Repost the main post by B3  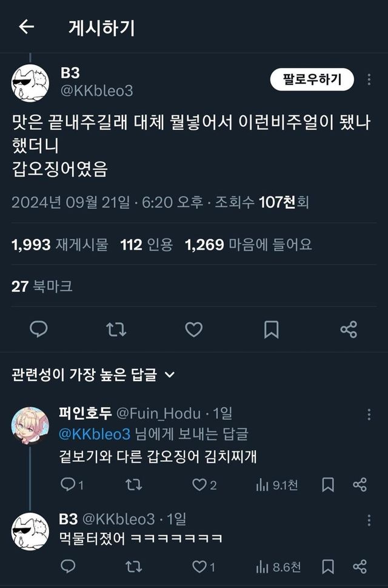coord(116,329)
